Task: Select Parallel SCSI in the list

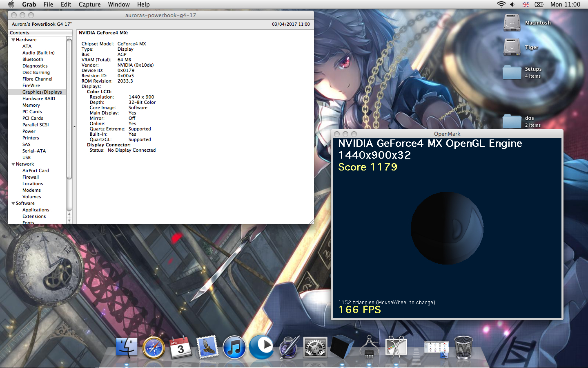Action: [36, 125]
